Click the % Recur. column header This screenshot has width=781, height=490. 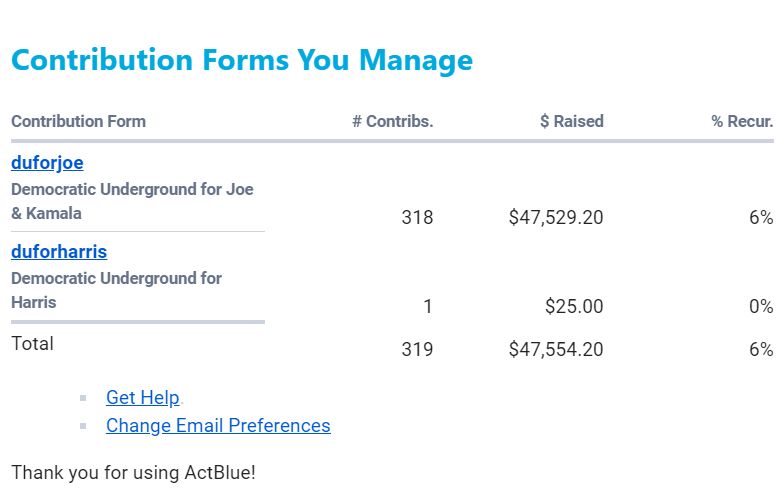(742, 122)
